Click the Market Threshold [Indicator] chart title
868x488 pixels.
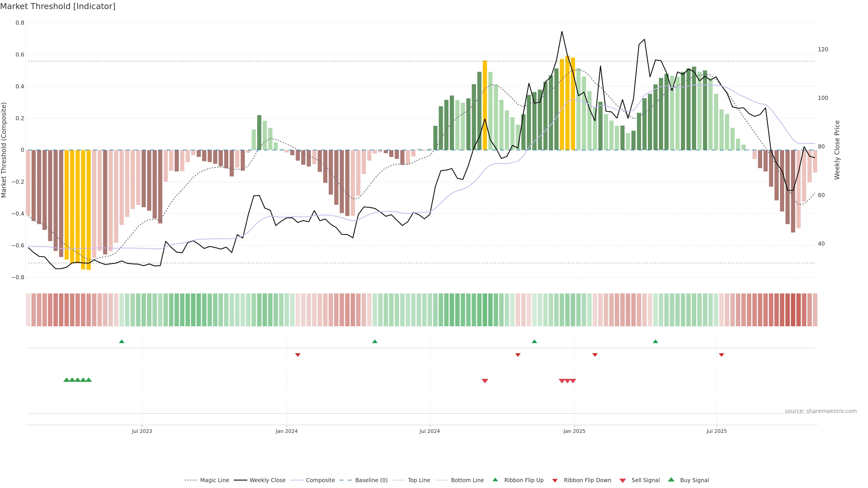58,6
